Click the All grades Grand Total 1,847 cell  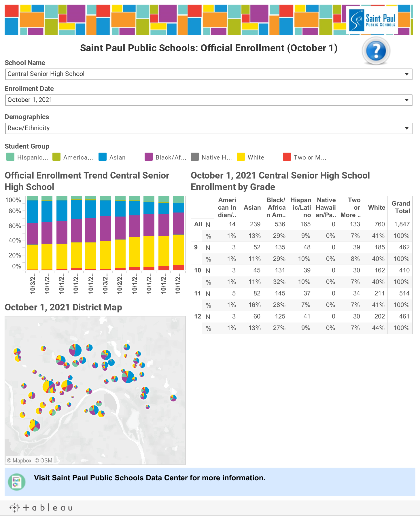[x=402, y=224]
